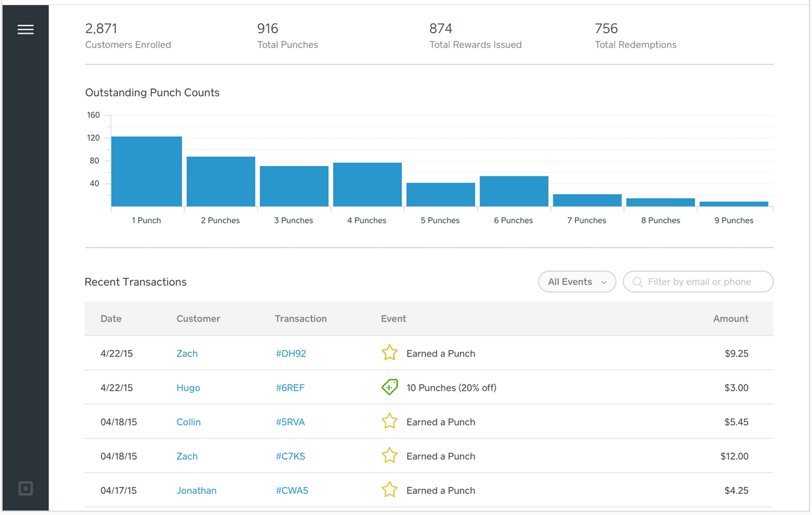The height and width of the screenshot is (515, 812).
Task: Open customer Hugo's profile link
Action: coord(188,388)
